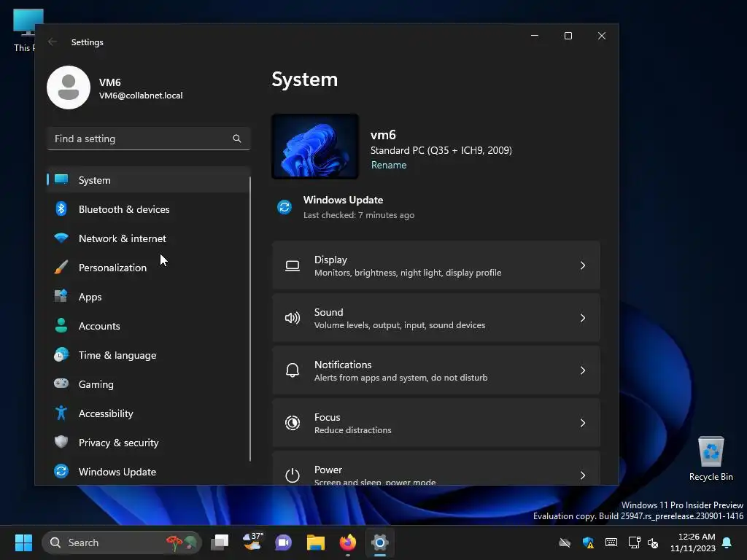Expand Notifications settings chevron

pos(583,370)
